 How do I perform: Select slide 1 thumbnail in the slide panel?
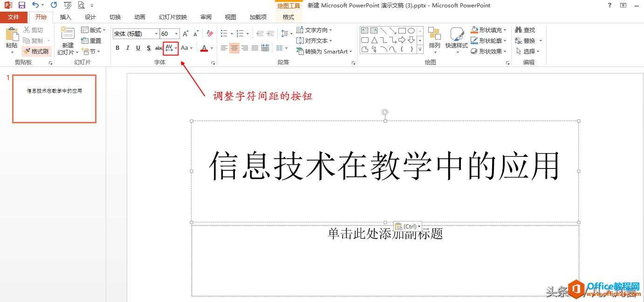[x=54, y=98]
